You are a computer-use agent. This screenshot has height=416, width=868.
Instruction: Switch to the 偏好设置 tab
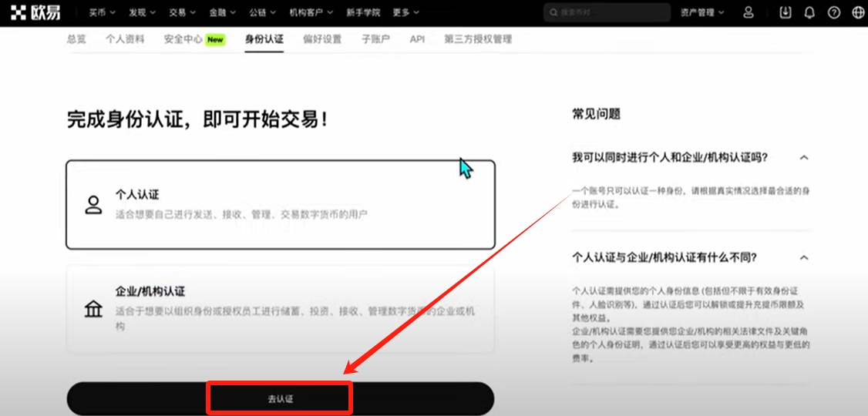tap(322, 39)
